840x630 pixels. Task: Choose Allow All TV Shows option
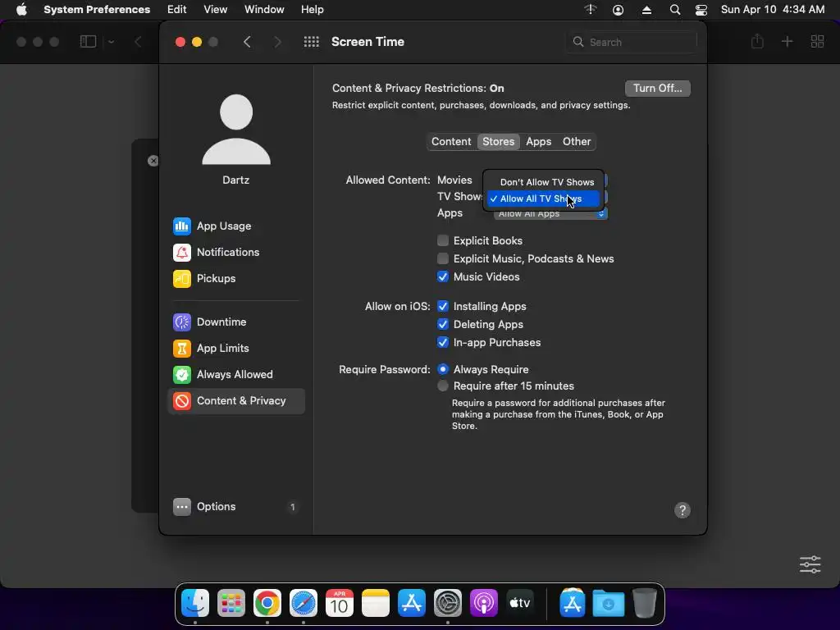point(543,199)
